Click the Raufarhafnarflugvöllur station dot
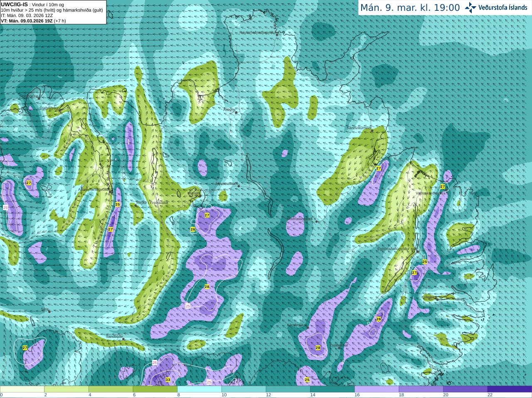The height and width of the screenshot is (398, 532). 277,35
